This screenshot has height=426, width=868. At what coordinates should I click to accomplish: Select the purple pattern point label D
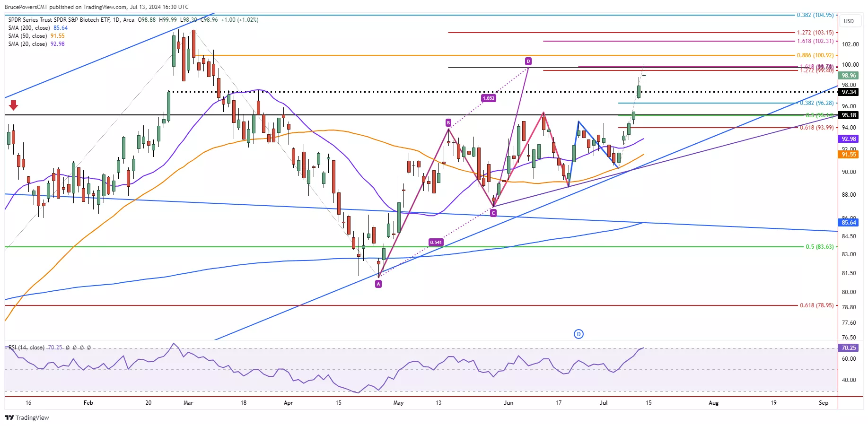pos(528,61)
